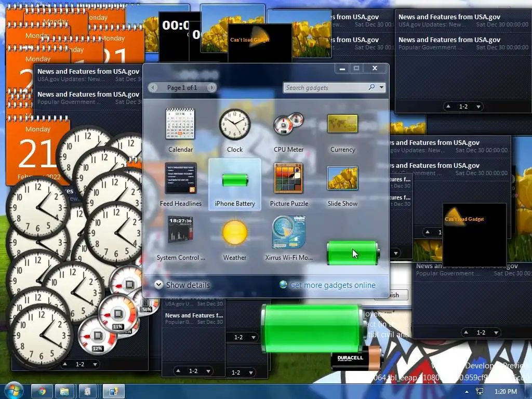
Task: Click the magnifier icon in Search gadgets box
Action: (x=372, y=87)
